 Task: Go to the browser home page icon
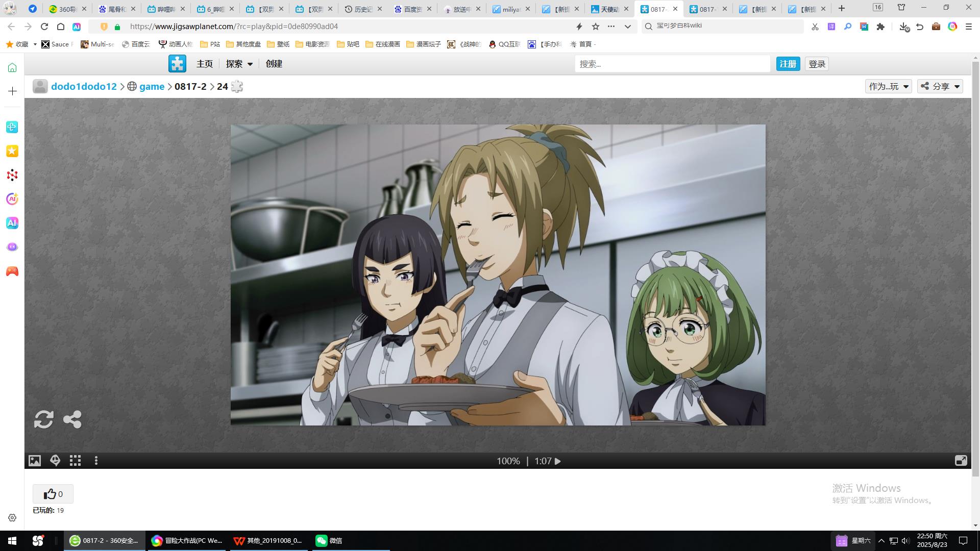[61, 27]
